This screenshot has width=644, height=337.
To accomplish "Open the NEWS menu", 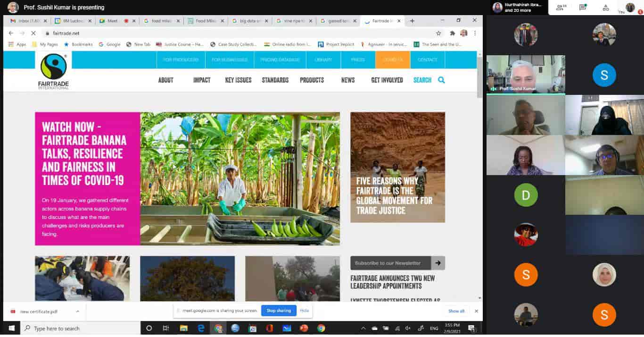I will click(x=348, y=80).
